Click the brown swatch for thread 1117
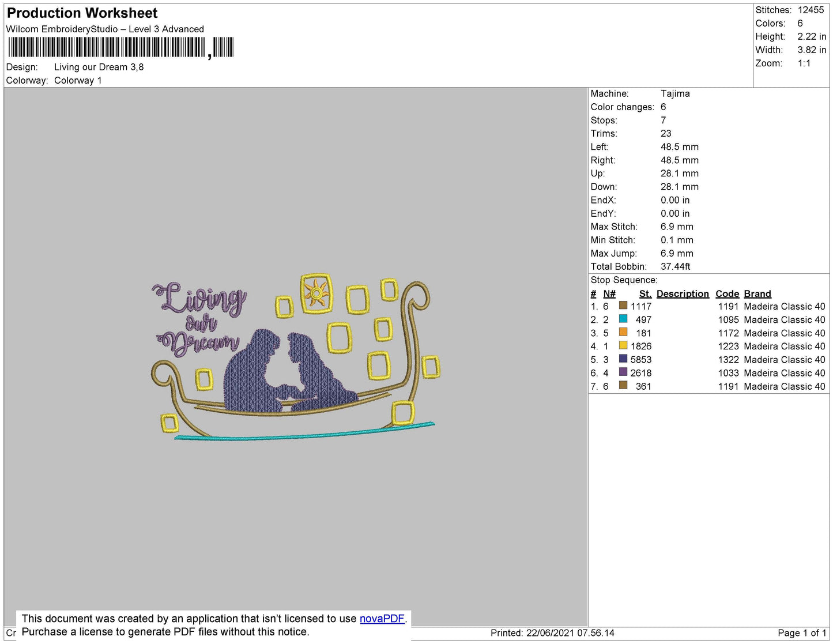Screen dimensions: 833x644 (623, 306)
